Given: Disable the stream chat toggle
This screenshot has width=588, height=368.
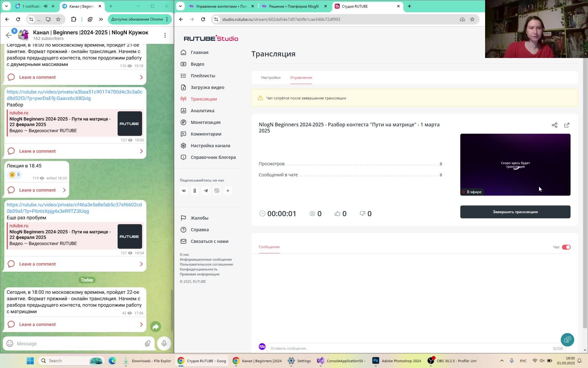Looking at the screenshot, I should pos(566,247).
